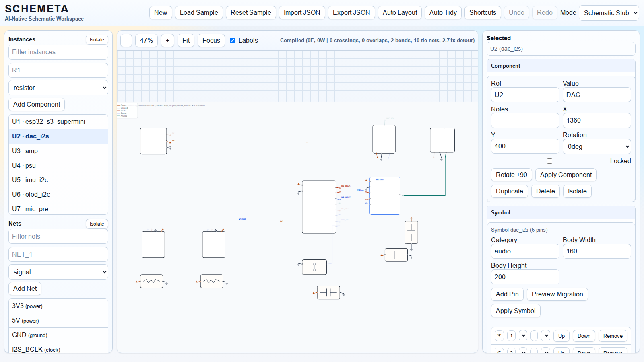The height and width of the screenshot is (362, 644).
Task: Click the Export JSON button
Action: [351, 13]
